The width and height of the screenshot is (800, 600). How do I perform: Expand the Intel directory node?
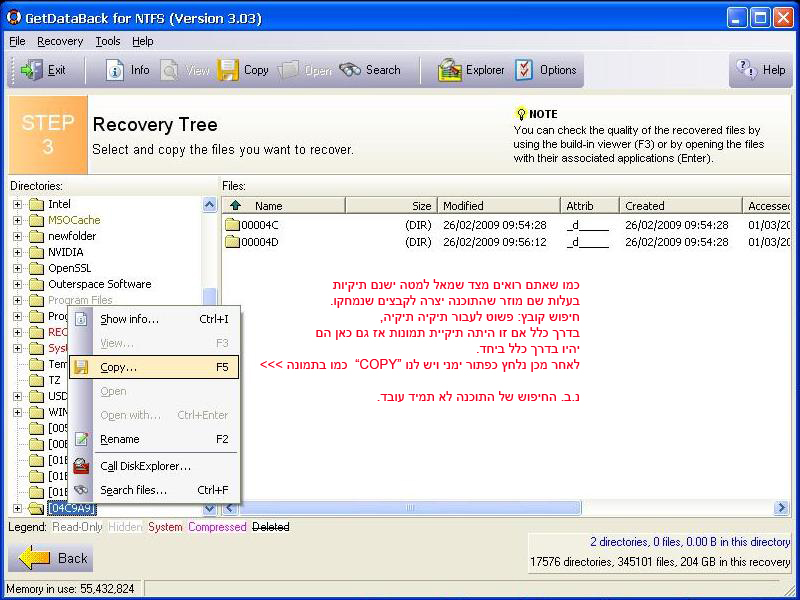[x=17, y=205]
